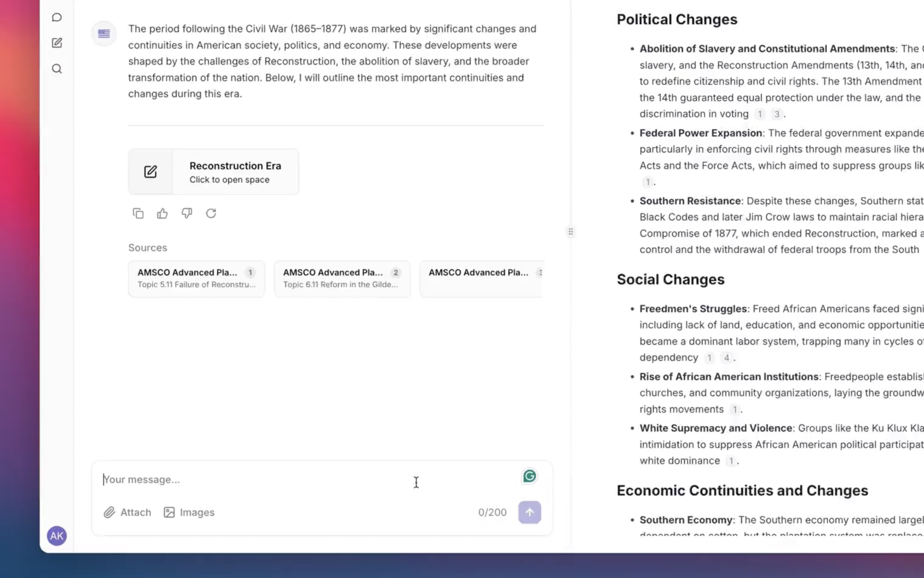Click citation 1 under Federal Power Expansion
The width and height of the screenshot is (924, 578).
(x=647, y=182)
